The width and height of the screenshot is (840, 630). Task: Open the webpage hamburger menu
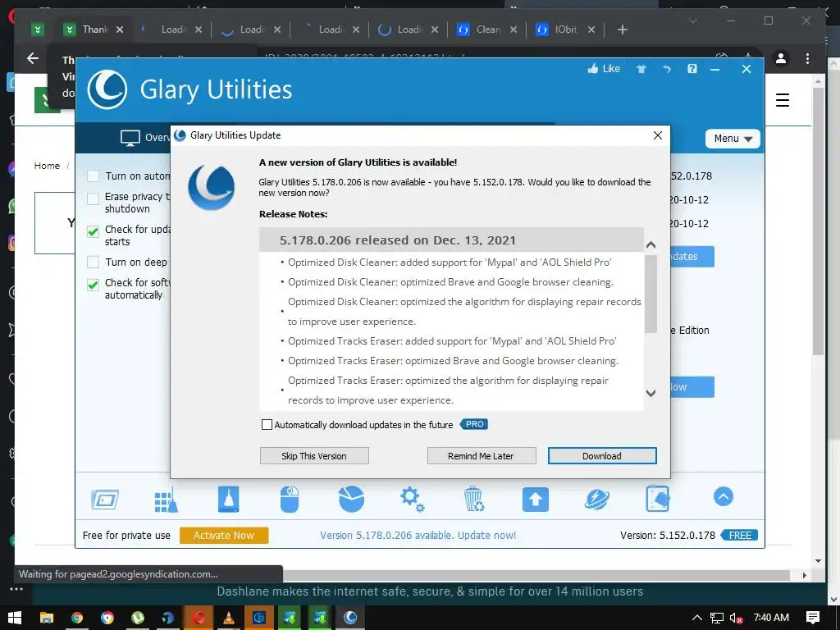pyautogui.click(x=782, y=100)
